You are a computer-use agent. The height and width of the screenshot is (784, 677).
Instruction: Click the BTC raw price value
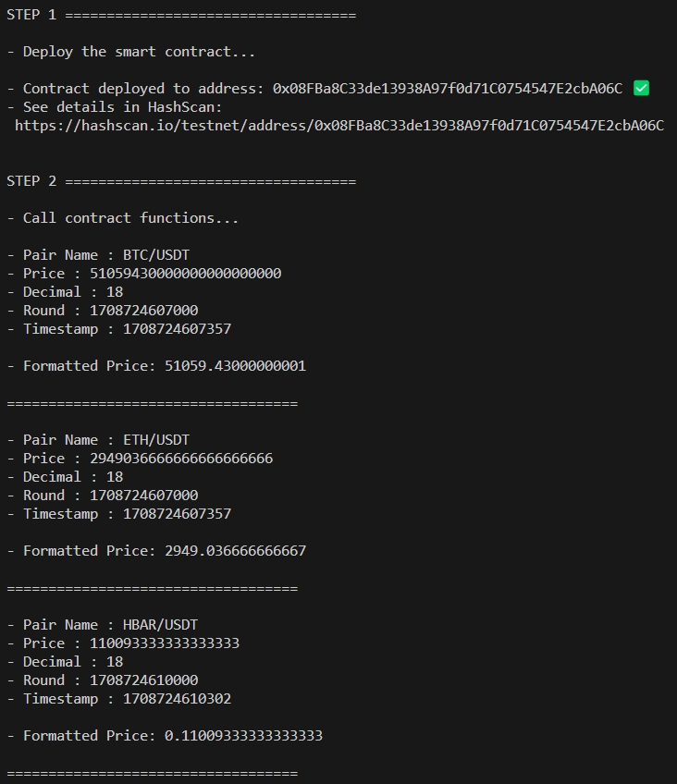tap(185, 274)
